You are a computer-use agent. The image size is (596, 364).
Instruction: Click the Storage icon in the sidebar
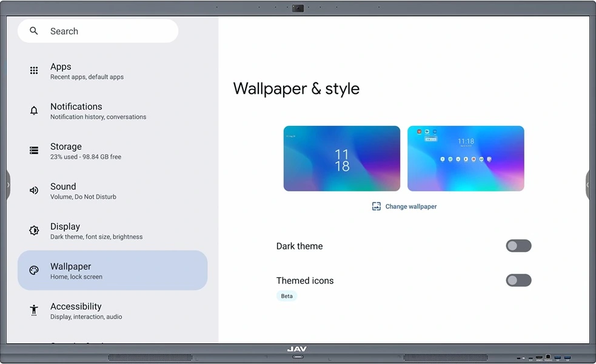pos(34,150)
